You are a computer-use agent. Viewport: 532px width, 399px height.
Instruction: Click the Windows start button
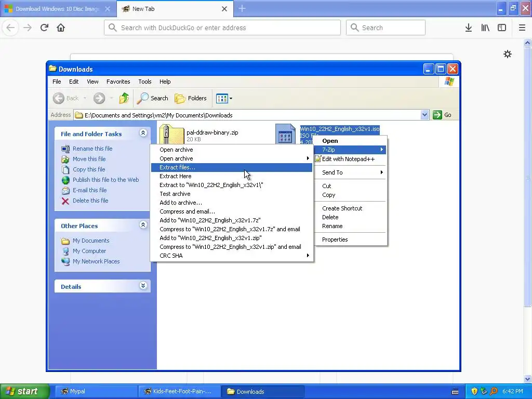pos(25,391)
